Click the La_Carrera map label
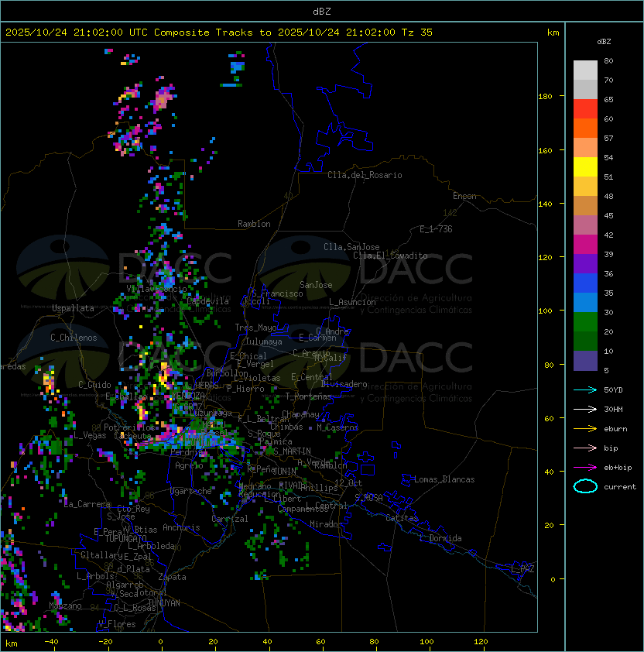This screenshot has height=652, width=644. point(87,504)
